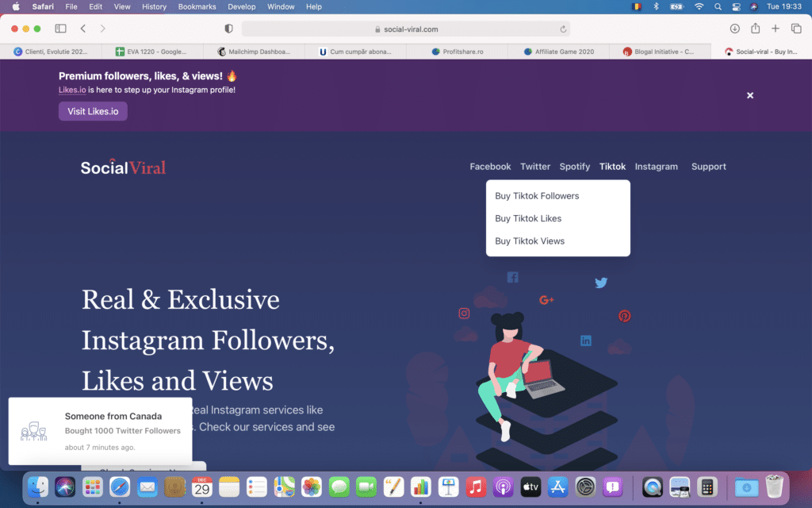Open Apple TV in the Dock

(530, 487)
